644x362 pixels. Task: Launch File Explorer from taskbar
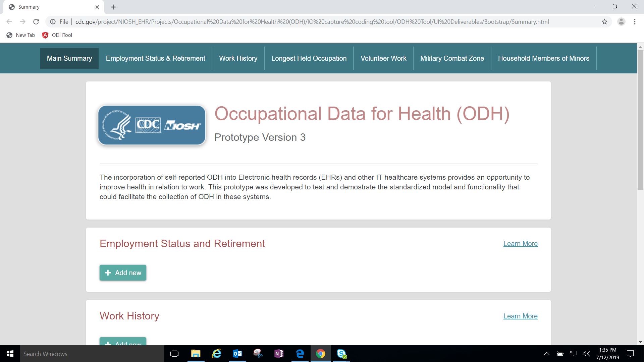click(x=196, y=354)
